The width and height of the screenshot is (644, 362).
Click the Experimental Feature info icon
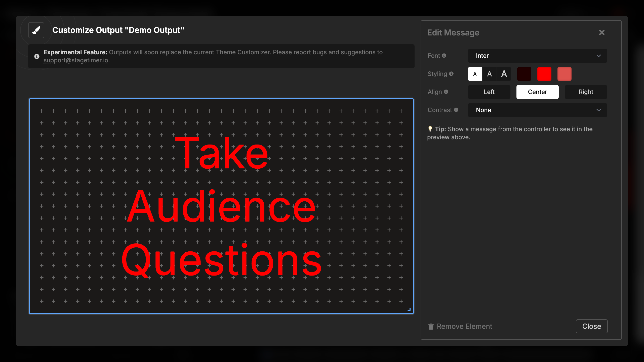coord(37,56)
